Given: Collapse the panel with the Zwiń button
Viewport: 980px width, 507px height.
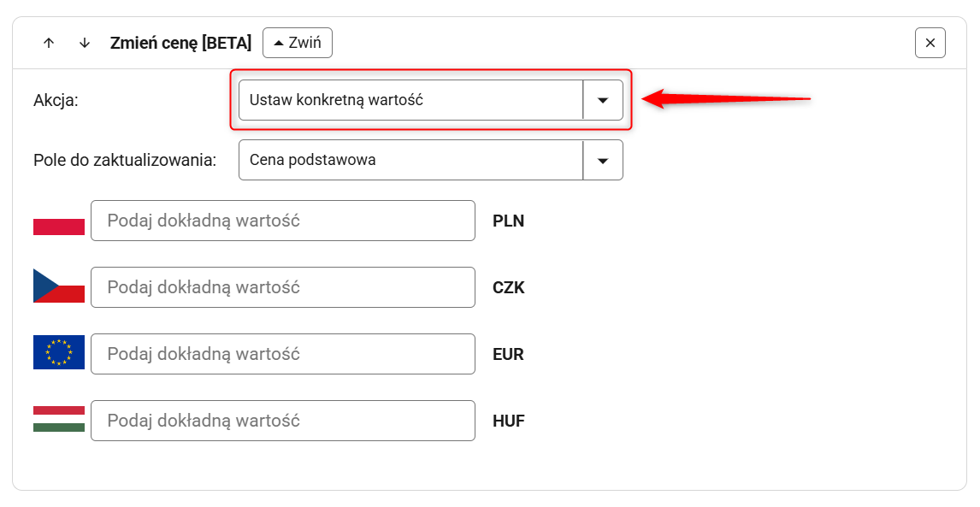Looking at the screenshot, I should (298, 43).
